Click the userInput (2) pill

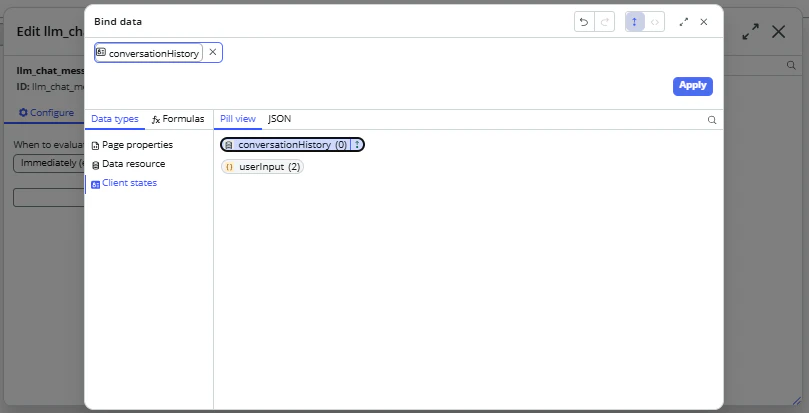pyautogui.click(x=262, y=167)
